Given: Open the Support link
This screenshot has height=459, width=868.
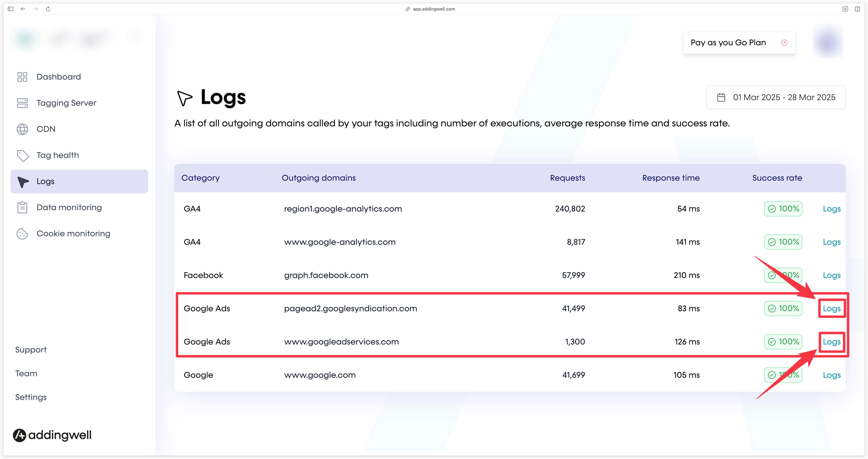Looking at the screenshot, I should click(31, 350).
